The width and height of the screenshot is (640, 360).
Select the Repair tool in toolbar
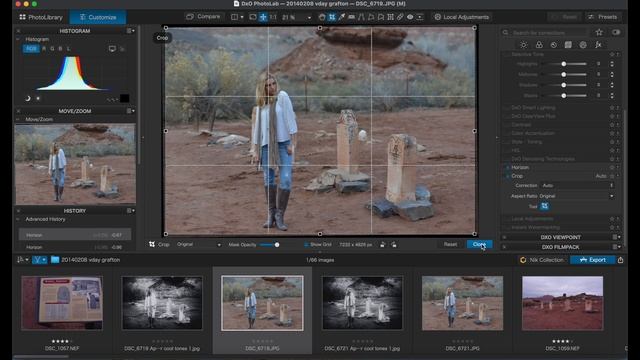[400, 17]
